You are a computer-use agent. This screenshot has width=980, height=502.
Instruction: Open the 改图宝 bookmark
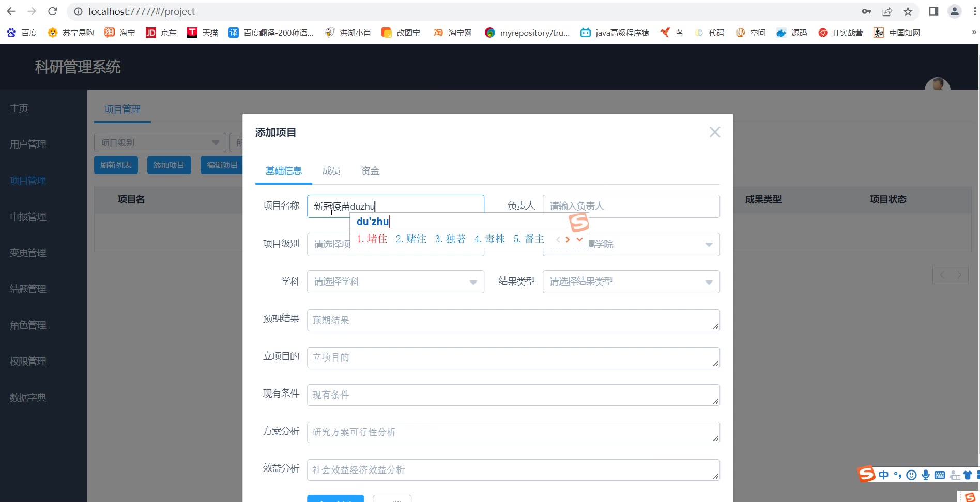pos(401,33)
